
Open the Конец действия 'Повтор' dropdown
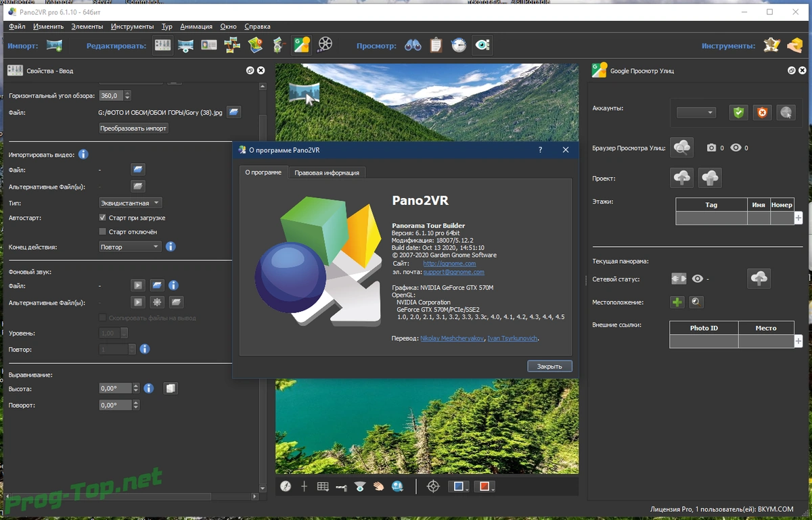pos(130,247)
